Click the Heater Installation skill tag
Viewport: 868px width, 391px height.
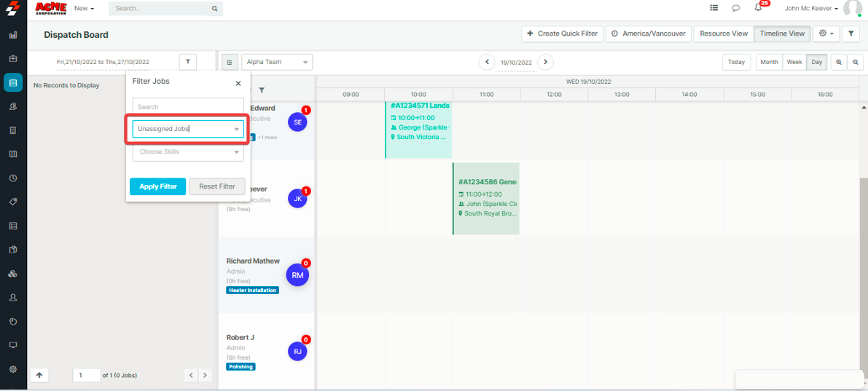(252, 290)
